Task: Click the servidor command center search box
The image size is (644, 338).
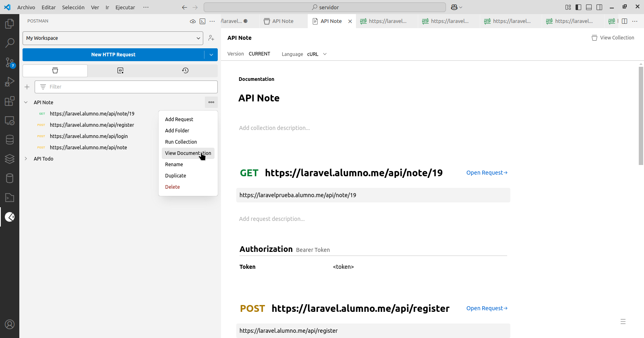Action: pos(325,7)
